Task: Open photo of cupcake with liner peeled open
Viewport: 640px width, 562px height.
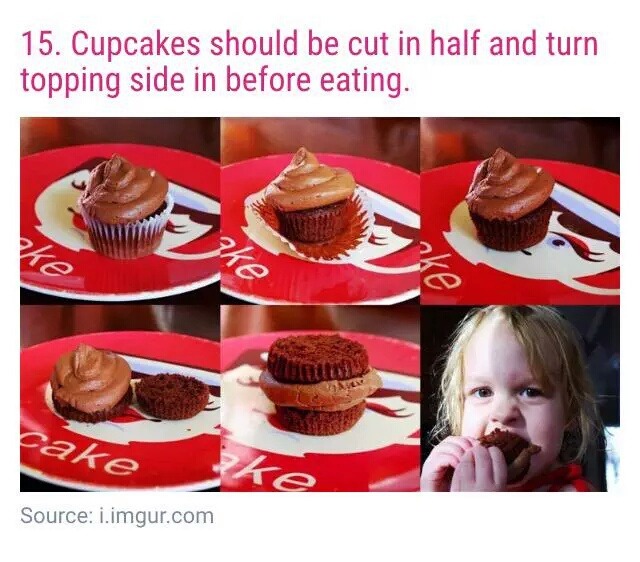Action: coord(320,211)
